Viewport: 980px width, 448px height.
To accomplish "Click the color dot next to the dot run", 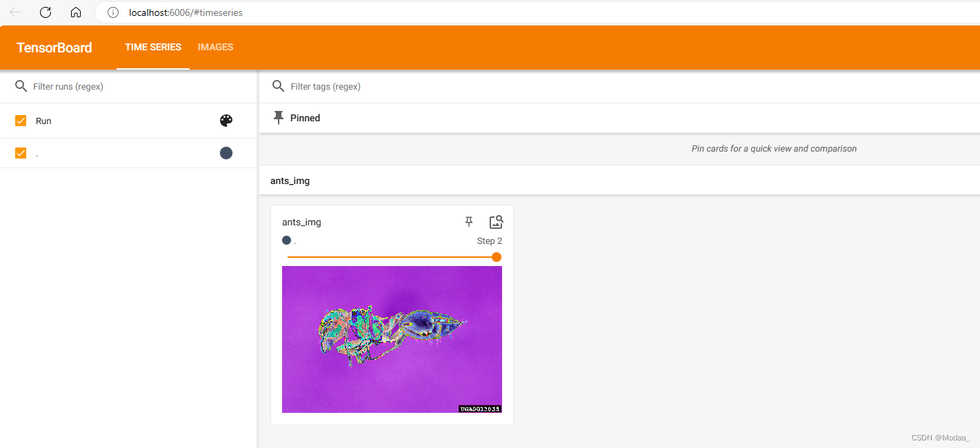I will coord(226,152).
